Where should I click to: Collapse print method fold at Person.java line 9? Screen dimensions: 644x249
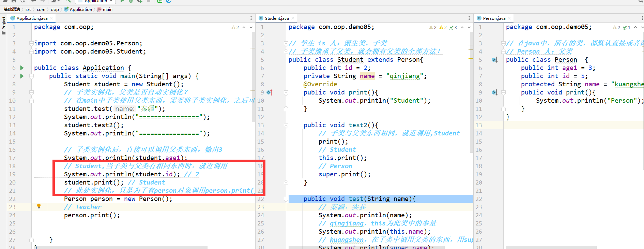tap(503, 92)
